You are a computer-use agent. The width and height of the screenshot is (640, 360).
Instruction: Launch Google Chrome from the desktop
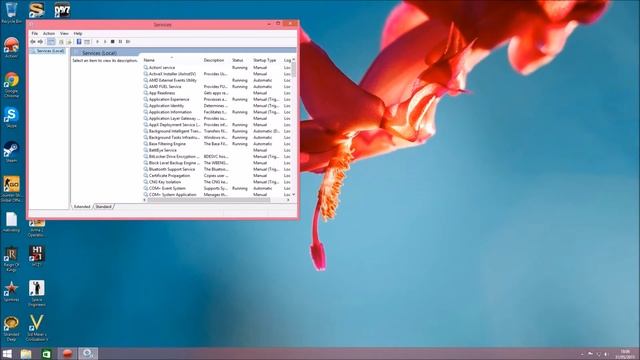point(11,84)
